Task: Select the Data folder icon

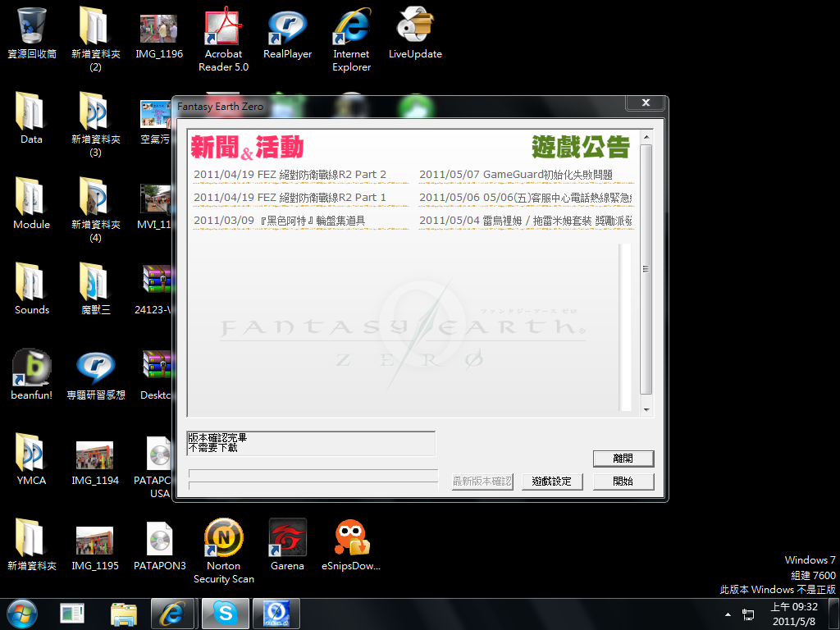Action: [31, 118]
